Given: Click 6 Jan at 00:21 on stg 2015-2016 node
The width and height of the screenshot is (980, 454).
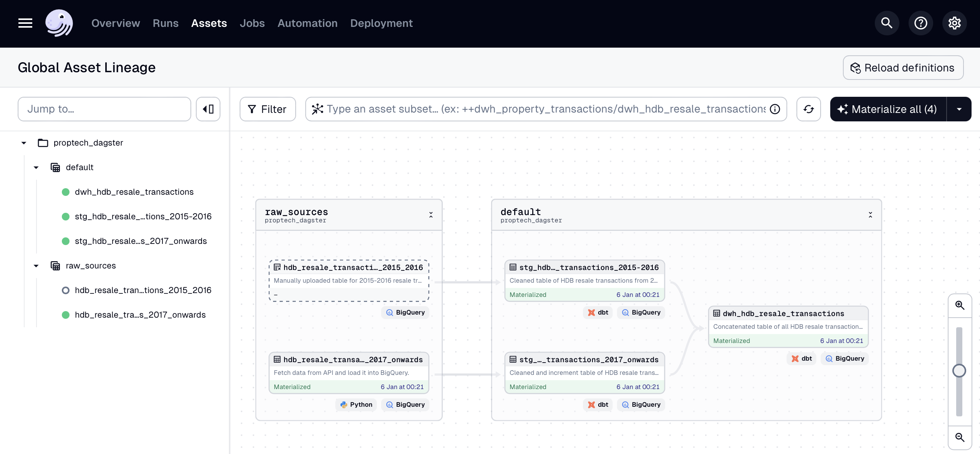Looking at the screenshot, I should click(x=638, y=295).
